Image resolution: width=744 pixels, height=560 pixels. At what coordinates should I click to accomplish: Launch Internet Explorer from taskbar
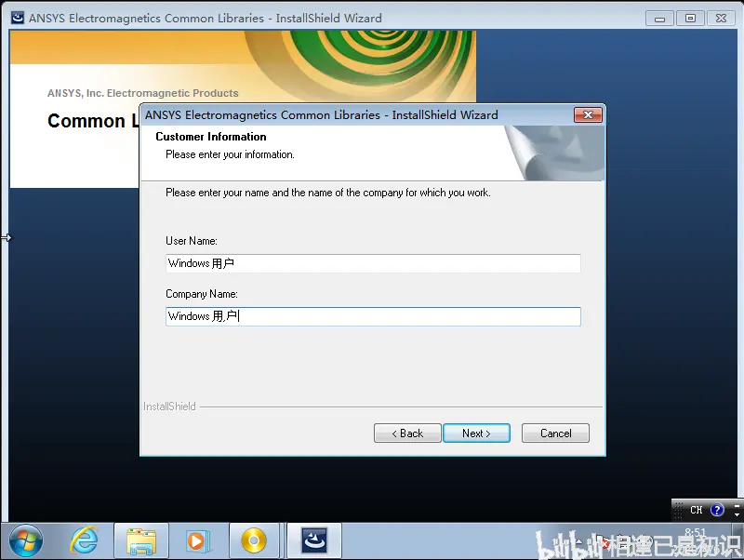click(84, 541)
